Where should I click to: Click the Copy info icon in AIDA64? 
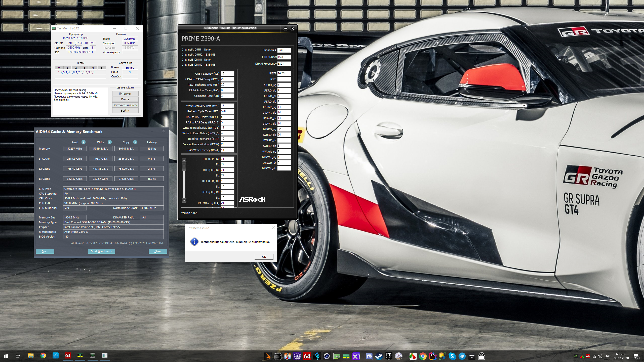(x=135, y=142)
